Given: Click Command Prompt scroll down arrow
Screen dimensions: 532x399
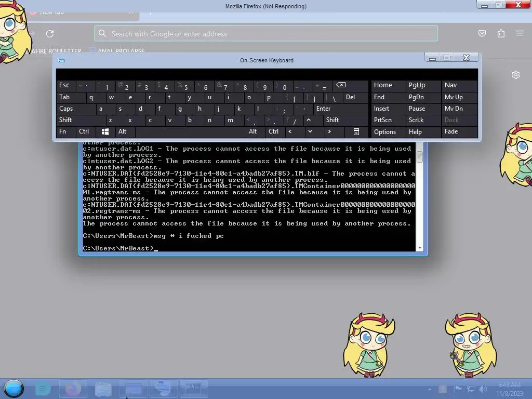Looking at the screenshot, I should tap(420, 248).
